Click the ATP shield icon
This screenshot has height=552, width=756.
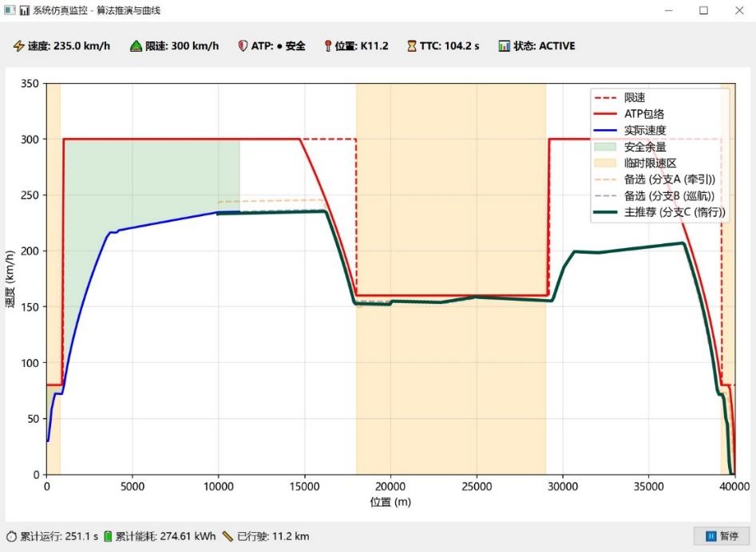pos(243,45)
